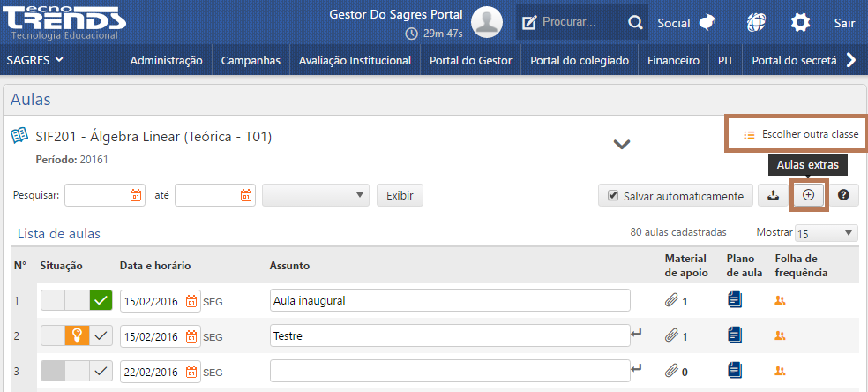Open Folha de frequência for lesson 2
The image size is (868, 392).
(780, 335)
